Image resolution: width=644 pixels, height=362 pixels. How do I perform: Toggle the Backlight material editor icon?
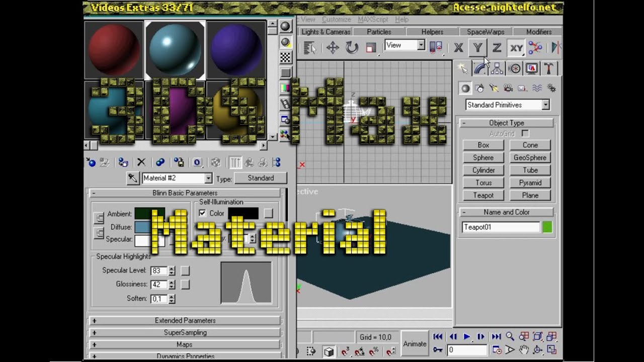click(285, 42)
